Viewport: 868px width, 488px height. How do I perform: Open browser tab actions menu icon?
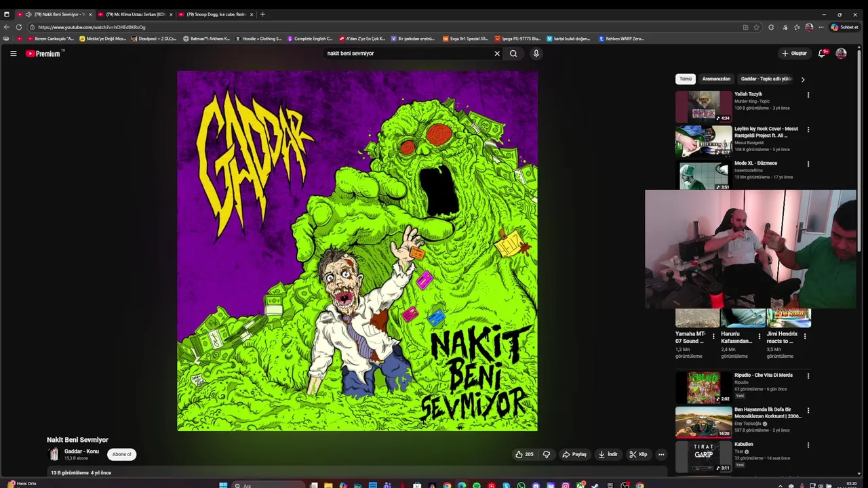pos(7,14)
